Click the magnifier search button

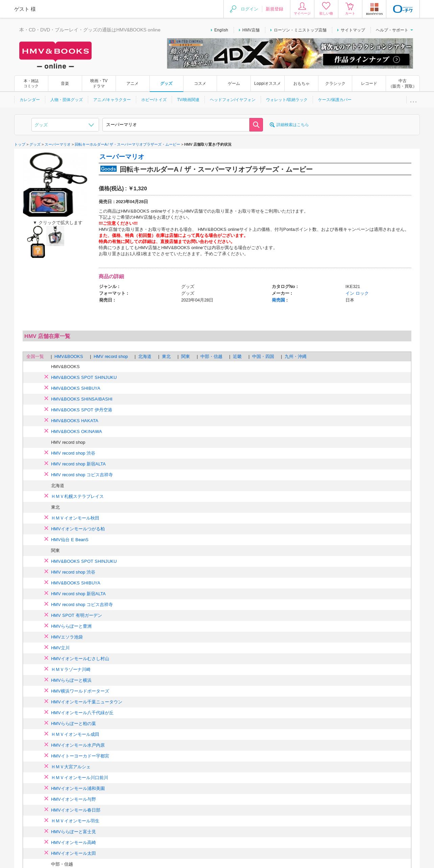(x=256, y=125)
